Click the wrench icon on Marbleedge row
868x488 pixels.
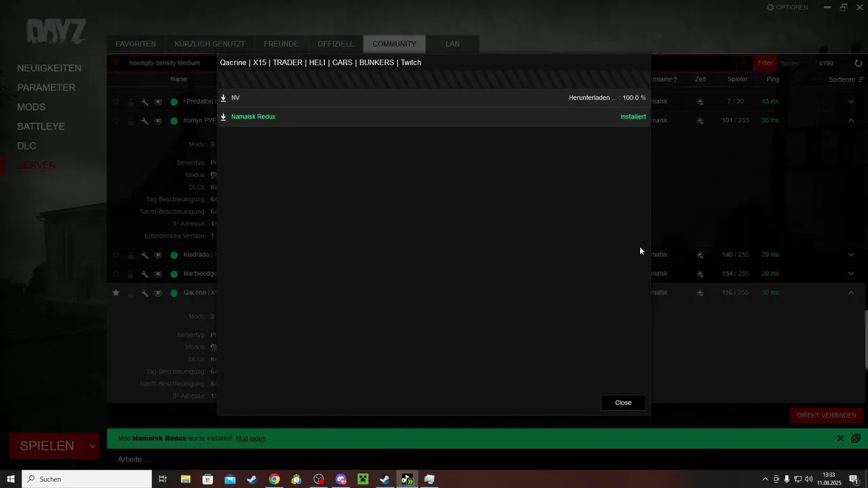coord(144,274)
